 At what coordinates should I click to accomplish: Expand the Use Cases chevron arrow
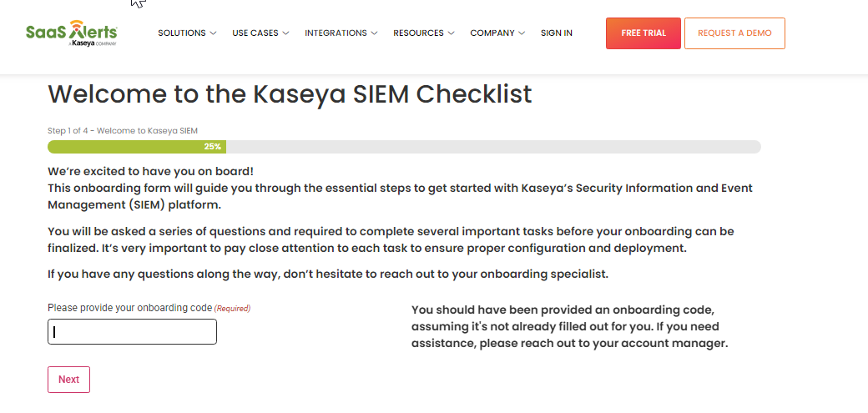pos(285,33)
